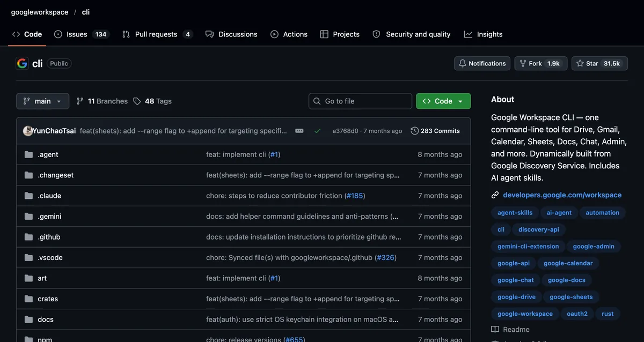Click the googleworkspace owner link
Viewport: 644px width, 342px height.
pyautogui.click(x=40, y=12)
